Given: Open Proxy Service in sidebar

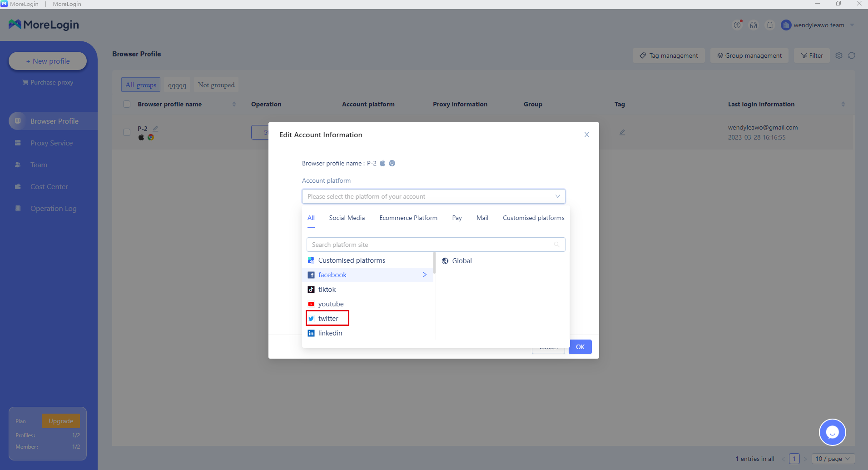Looking at the screenshot, I should pyautogui.click(x=51, y=143).
